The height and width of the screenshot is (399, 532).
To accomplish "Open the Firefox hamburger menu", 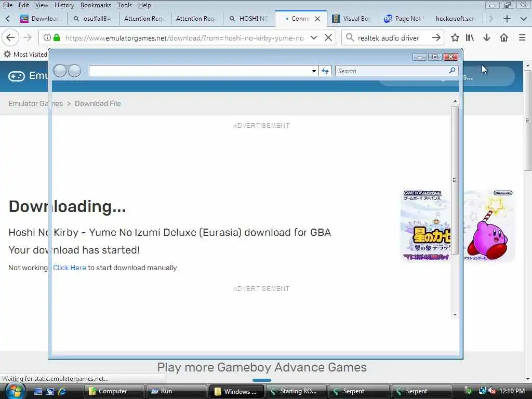I will click(522, 37).
